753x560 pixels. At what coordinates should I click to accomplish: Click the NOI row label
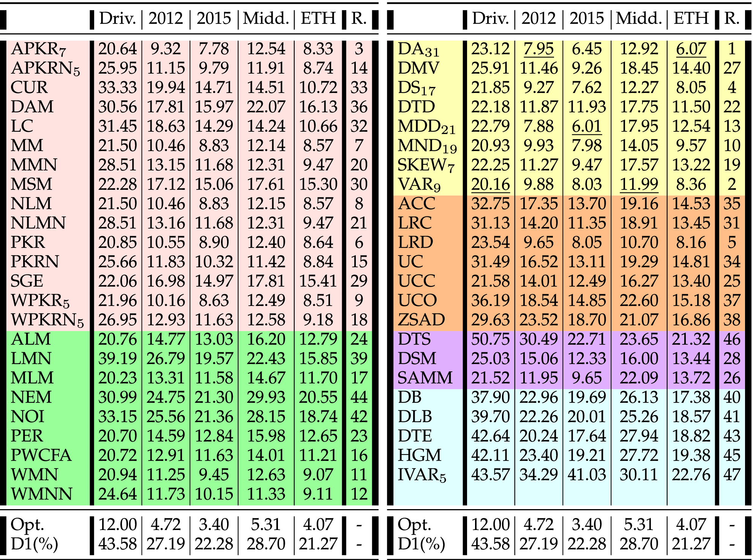(27, 416)
